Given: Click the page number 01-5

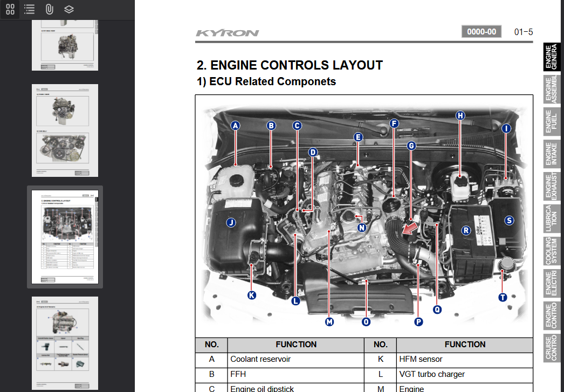Looking at the screenshot, I should (524, 32).
